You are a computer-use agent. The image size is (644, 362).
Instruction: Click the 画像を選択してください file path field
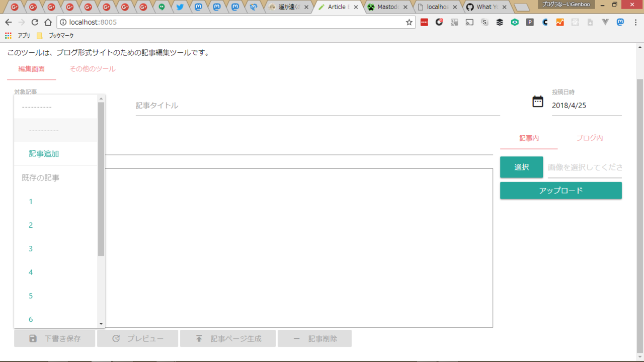[585, 167]
